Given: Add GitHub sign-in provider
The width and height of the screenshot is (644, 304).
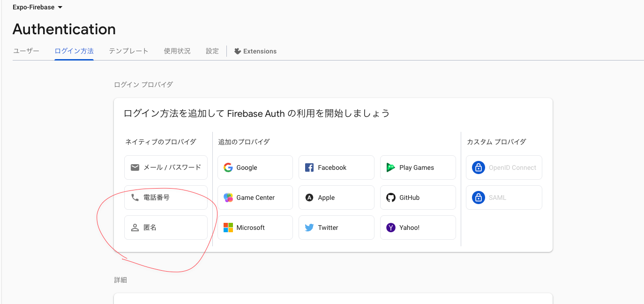Looking at the screenshot, I should click(x=418, y=198).
